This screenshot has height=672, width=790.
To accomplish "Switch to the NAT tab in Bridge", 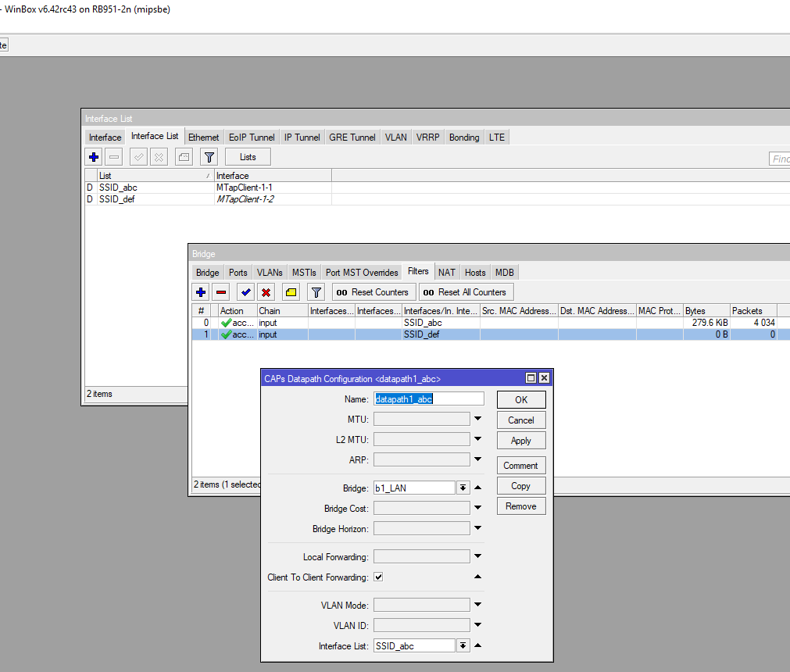I will pyautogui.click(x=446, y=273).
